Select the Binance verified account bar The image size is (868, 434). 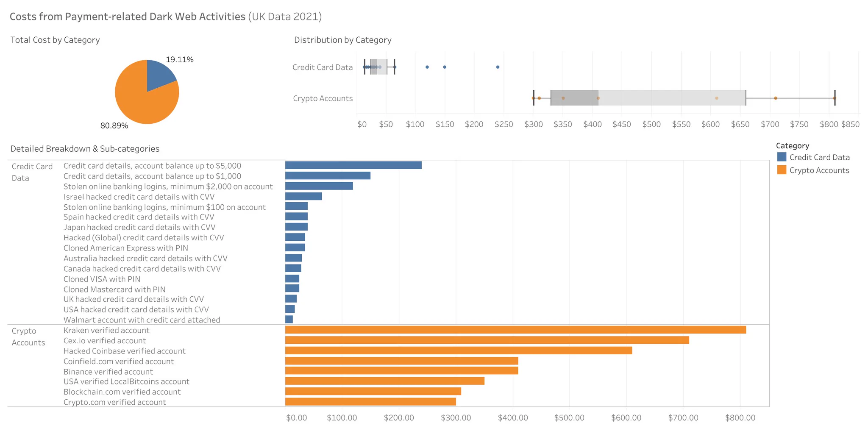(402, 371)
